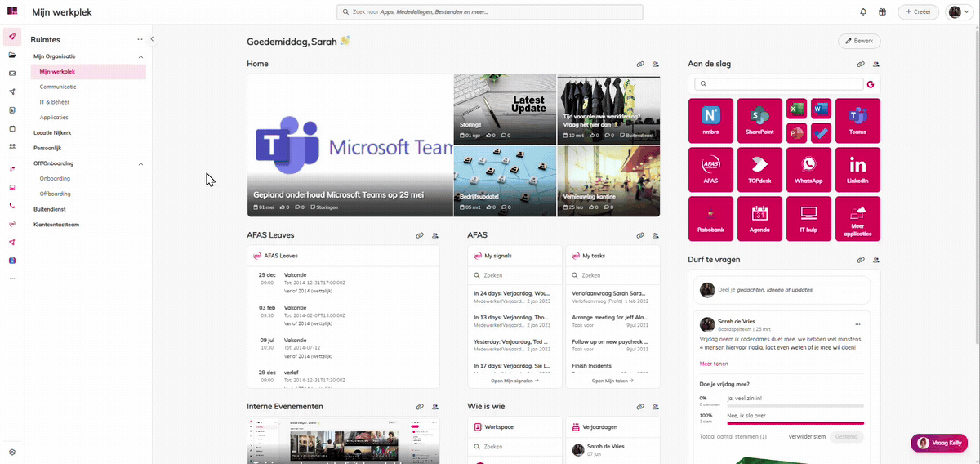The width and height of the screenshot is (980, 464).
Task: Open Onboarding in the sidebar
Action: [x=55, y=178]
